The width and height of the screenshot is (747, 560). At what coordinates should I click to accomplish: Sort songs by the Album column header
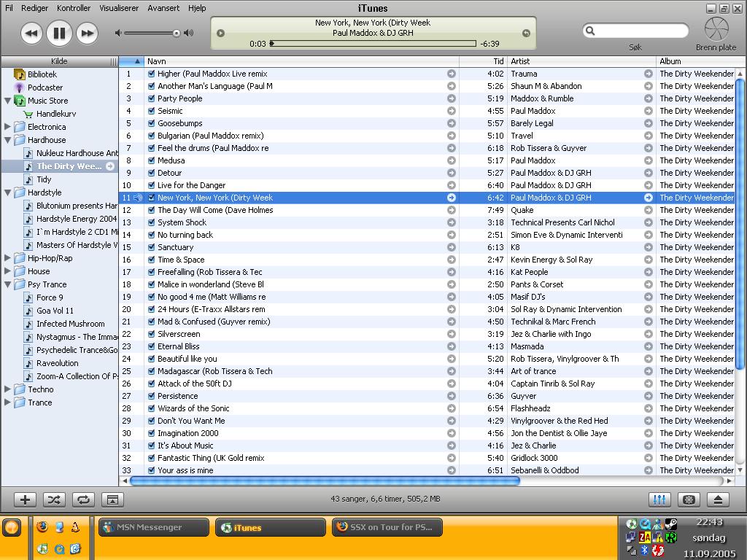697,61
